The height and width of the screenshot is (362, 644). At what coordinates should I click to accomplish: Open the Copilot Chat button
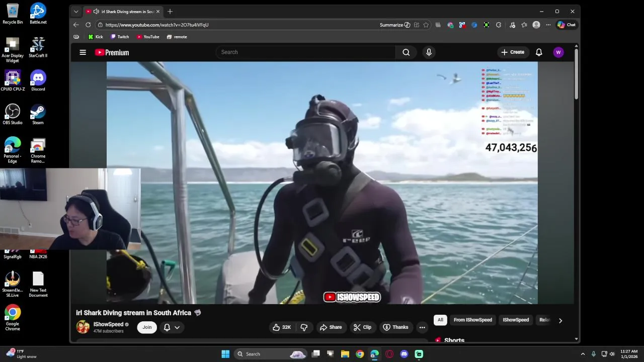point(567,25)
